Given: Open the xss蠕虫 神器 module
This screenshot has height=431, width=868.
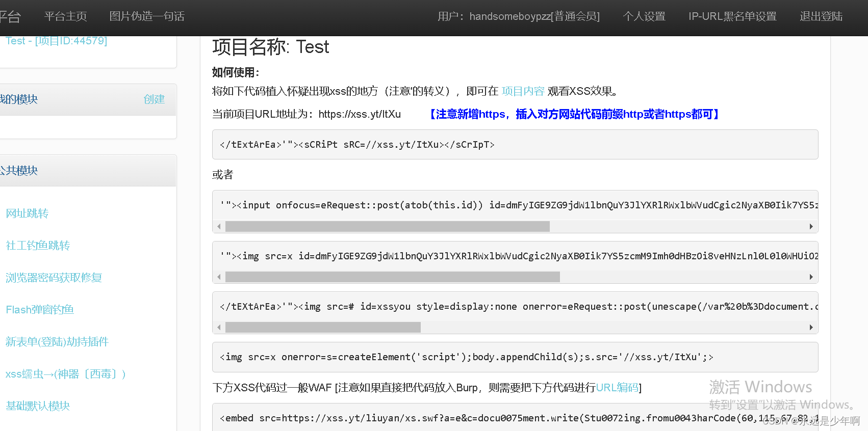Looking at the screenshot, I should [66, 374].
